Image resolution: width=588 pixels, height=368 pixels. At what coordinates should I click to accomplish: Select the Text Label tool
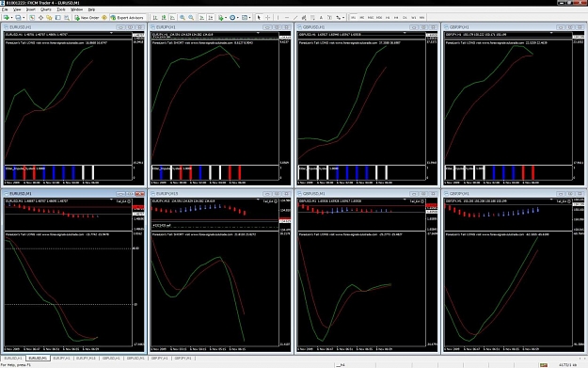point(329,17)
